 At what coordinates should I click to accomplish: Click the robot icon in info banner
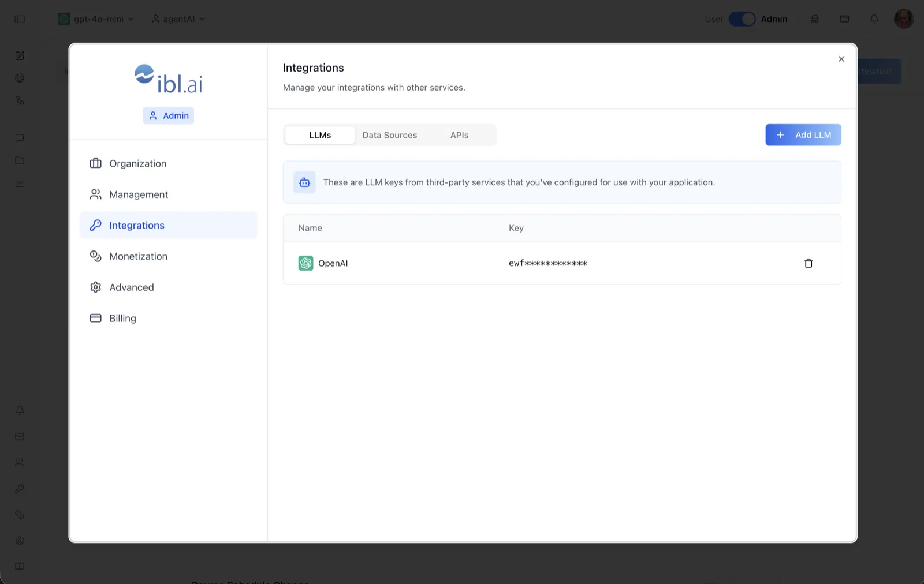pos(304,182)
